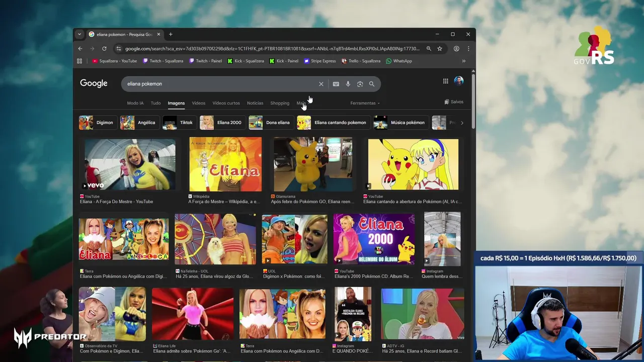Screen dimensions: 644x362
Task: Open the Kick - Painel bookmark
Action: 284,61
